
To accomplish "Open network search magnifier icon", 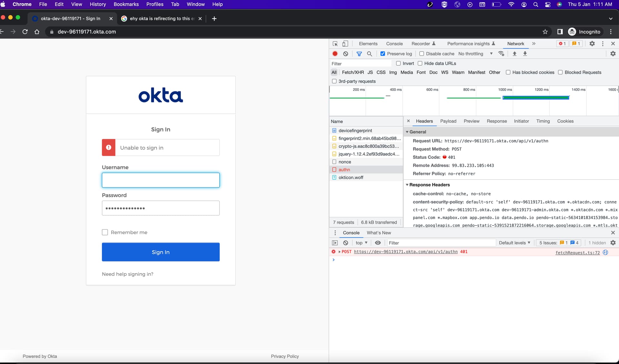I will (x=369, y=54).
